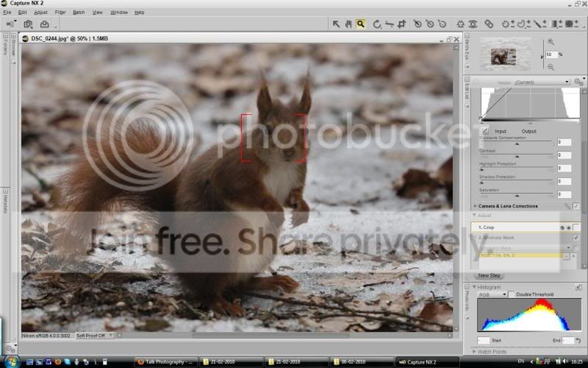Open the Adjust menu

pos(41,13)
